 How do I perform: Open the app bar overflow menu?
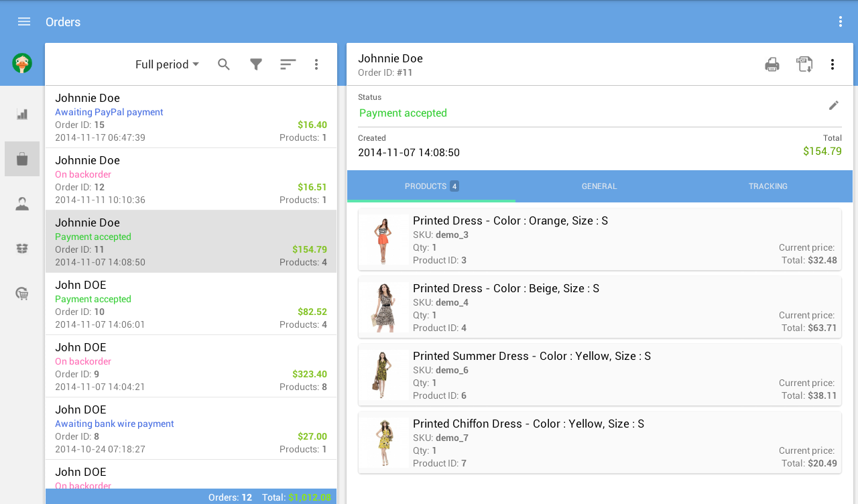[841, 21]
